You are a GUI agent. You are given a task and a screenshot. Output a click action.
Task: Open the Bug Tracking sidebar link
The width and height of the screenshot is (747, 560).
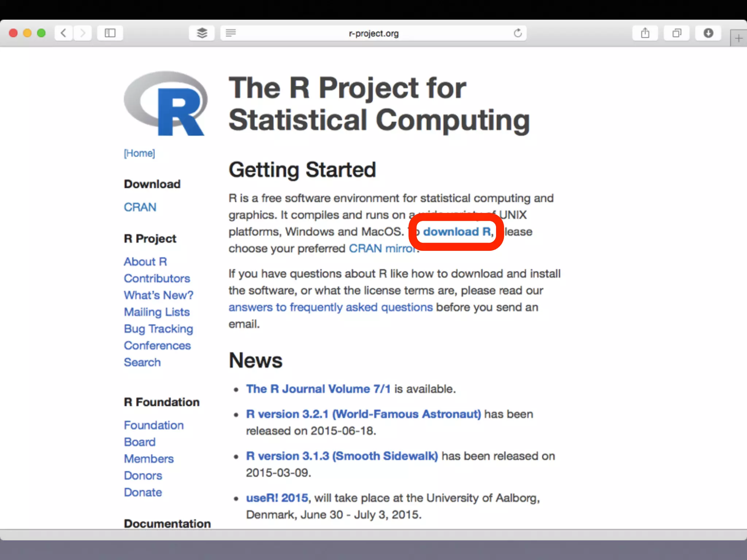158,328
